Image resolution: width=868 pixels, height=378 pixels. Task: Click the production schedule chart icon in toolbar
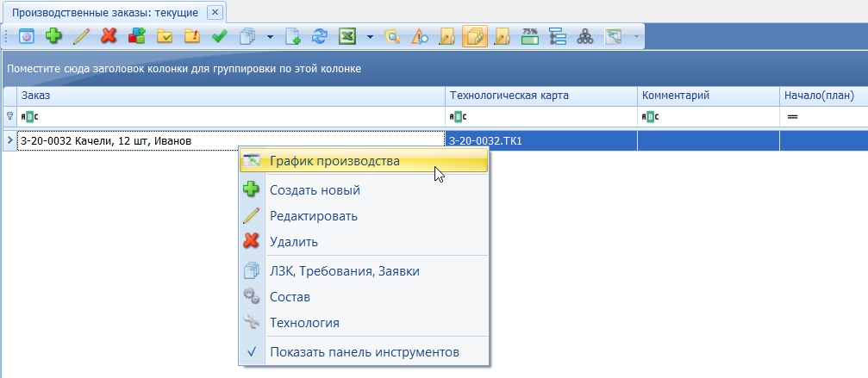(613, 37)
